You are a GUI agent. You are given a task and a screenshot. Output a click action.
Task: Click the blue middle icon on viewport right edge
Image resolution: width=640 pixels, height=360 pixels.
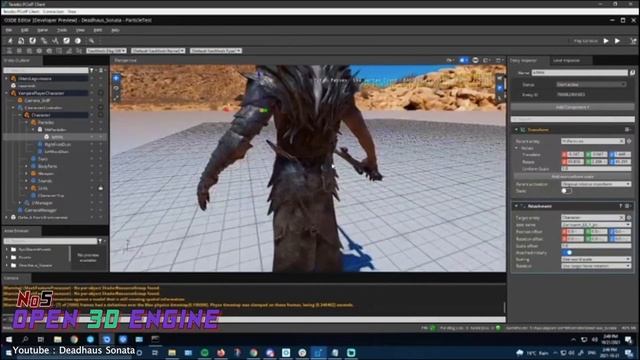tap(500, 88)
